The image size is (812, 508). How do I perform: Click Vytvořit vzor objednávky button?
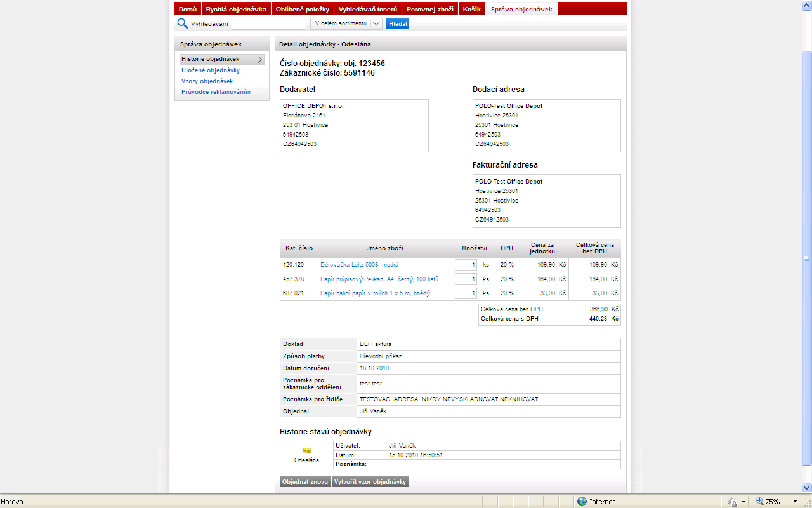[370, 482]
